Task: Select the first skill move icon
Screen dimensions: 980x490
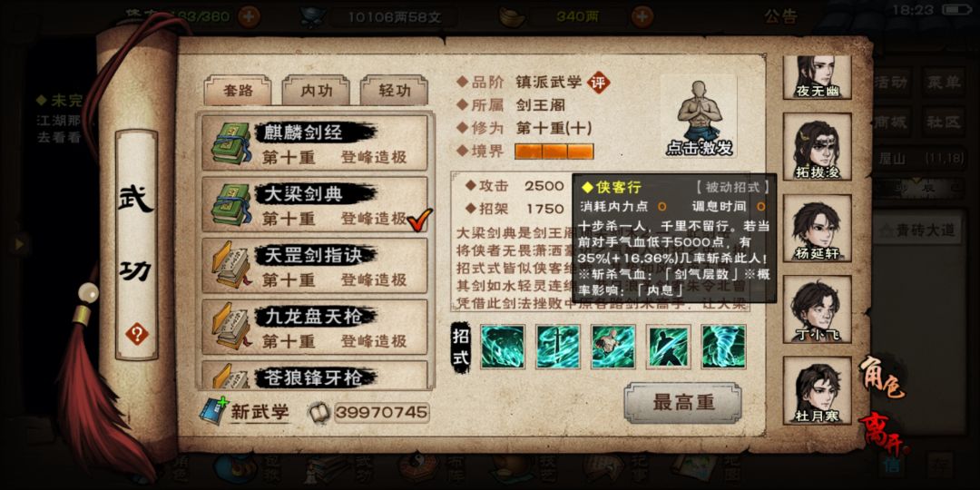Action: 503,347
